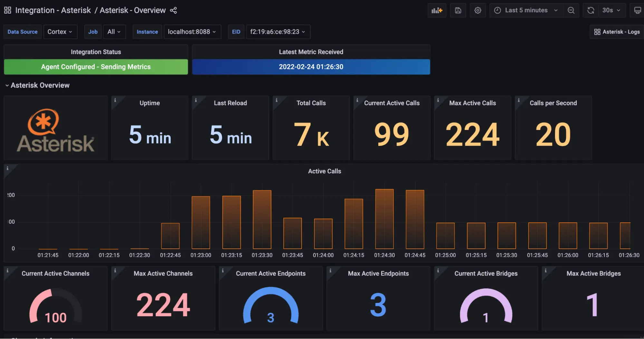Viewport: 644px width, 339px height.
Task: Add a new panel
Action: pos(437,10)
